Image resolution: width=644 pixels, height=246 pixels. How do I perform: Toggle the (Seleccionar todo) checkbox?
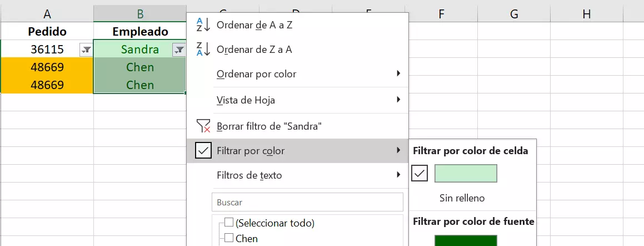pos(229,223)
